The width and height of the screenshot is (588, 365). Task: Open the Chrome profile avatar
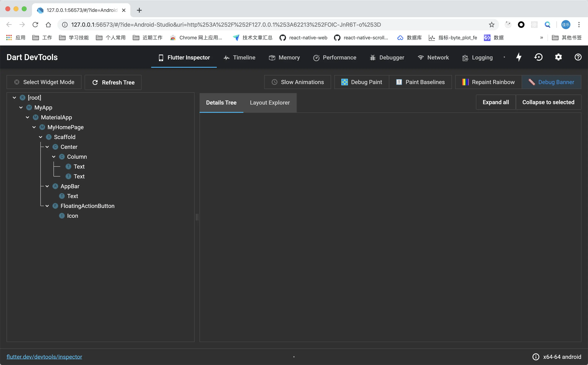point(566,25)
